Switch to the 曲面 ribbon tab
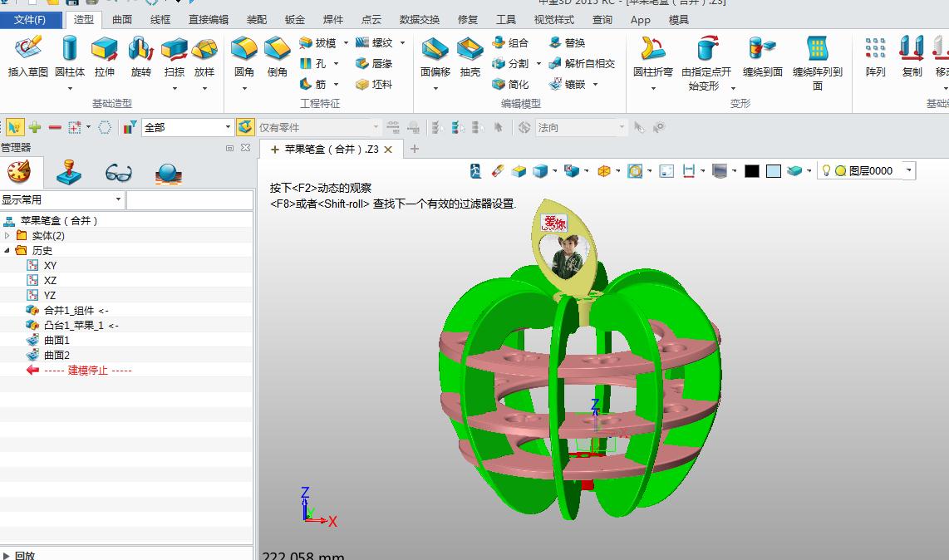The height and width of the screenshot is (560, 949). [x=122, y=20]
